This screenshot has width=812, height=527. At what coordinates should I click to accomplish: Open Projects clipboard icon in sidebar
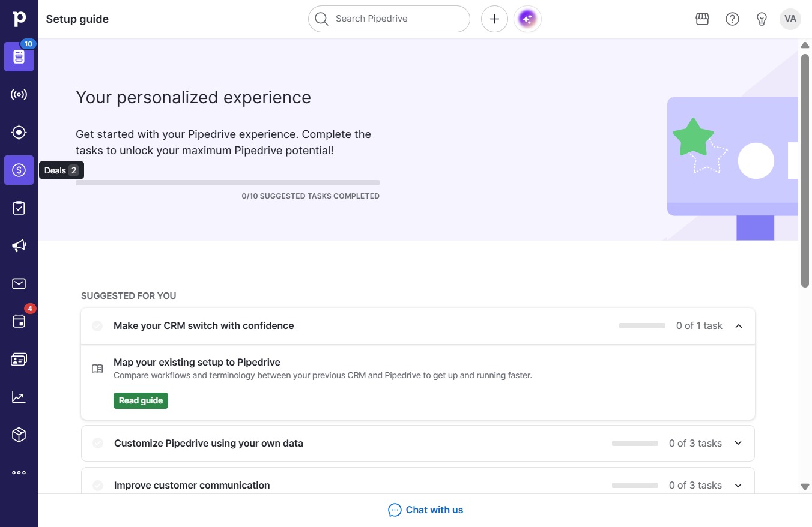pyautogui.click(x=19, y=208)
